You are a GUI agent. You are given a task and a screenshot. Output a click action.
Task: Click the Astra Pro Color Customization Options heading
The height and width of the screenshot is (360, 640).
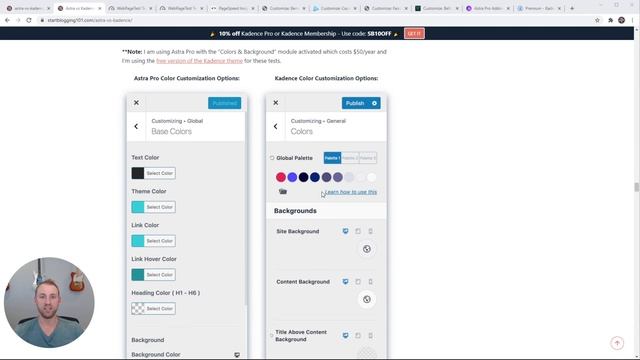click(x=187, y=78)
